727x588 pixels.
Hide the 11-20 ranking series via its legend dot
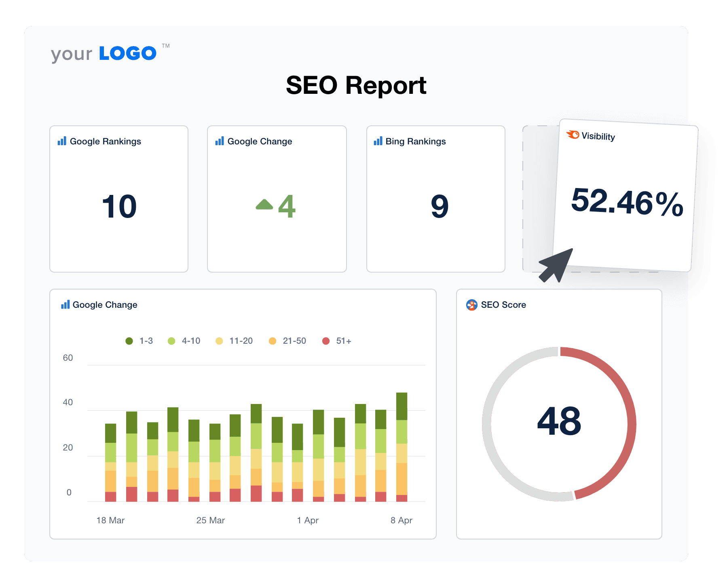(219, 341)
